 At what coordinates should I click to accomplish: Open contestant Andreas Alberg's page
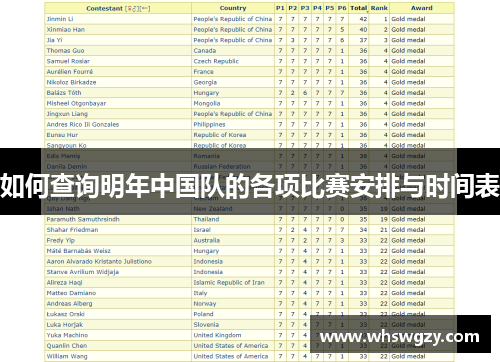pyautogui.click(x=69, y=304)
